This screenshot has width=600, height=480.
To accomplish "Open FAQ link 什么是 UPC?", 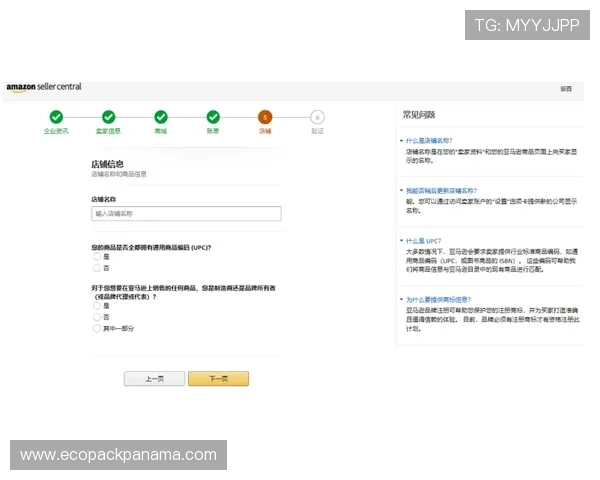I will [x=423, y=241].
